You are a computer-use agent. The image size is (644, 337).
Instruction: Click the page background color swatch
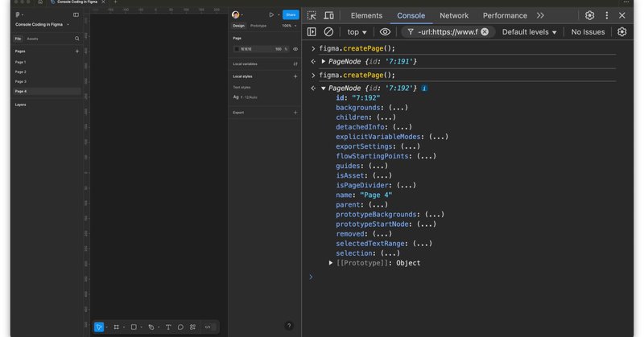click(x=237, y=49)
